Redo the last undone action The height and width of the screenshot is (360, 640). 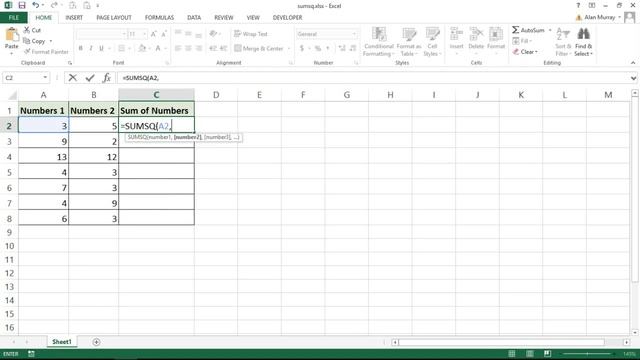53,5
